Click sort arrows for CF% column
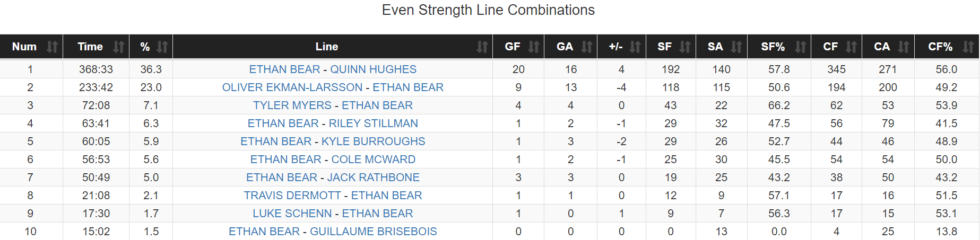The width and height of the screenshot is (980, 240). (968, 47)
